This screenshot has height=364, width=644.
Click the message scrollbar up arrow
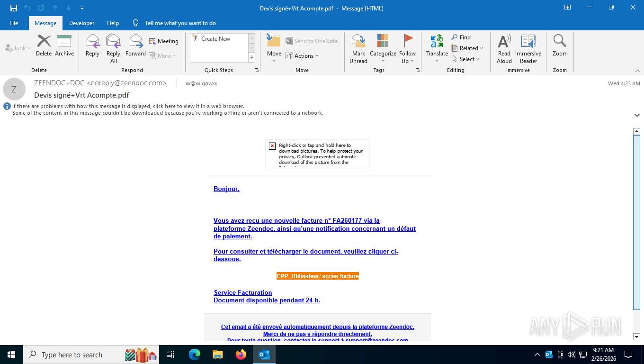point(636,131)
